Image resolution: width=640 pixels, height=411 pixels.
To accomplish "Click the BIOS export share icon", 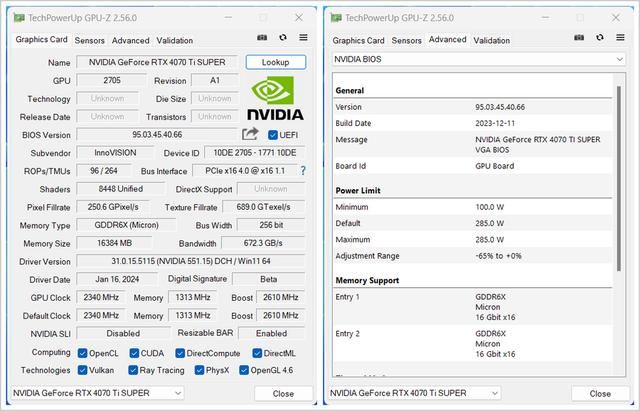I will tap(250, 134).
